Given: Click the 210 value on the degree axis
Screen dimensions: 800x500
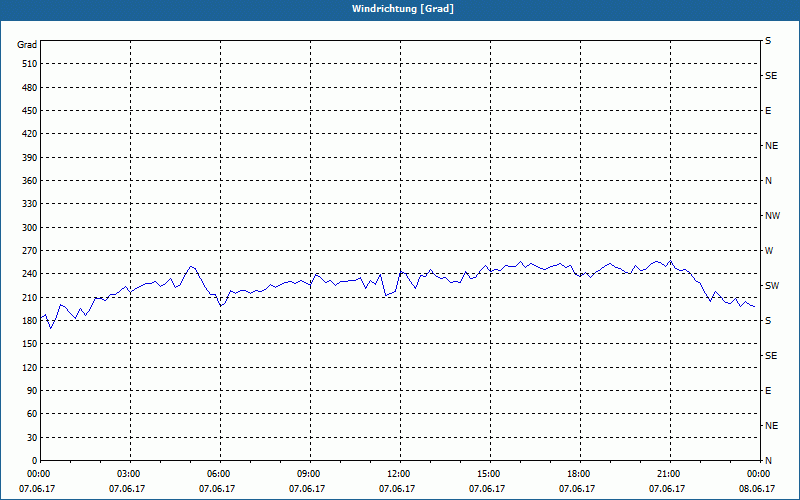Looking at the screenshot, I should [30, 297].
